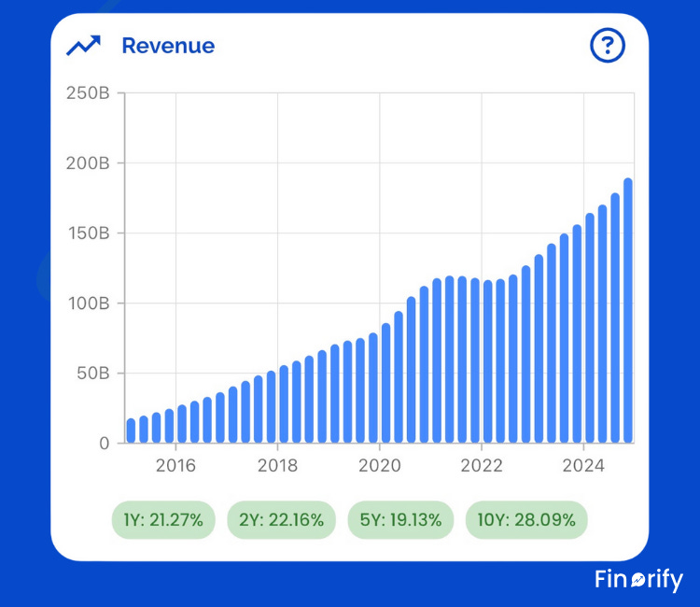The image size is (700, 607).
Task: Click the tallest, last revenue bar
Action: click(628, 310)
